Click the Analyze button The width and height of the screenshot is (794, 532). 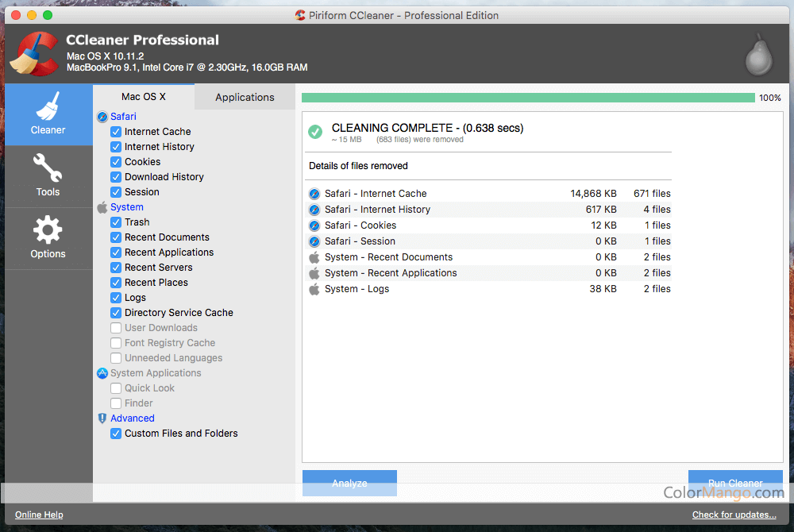tap(349, 483)
